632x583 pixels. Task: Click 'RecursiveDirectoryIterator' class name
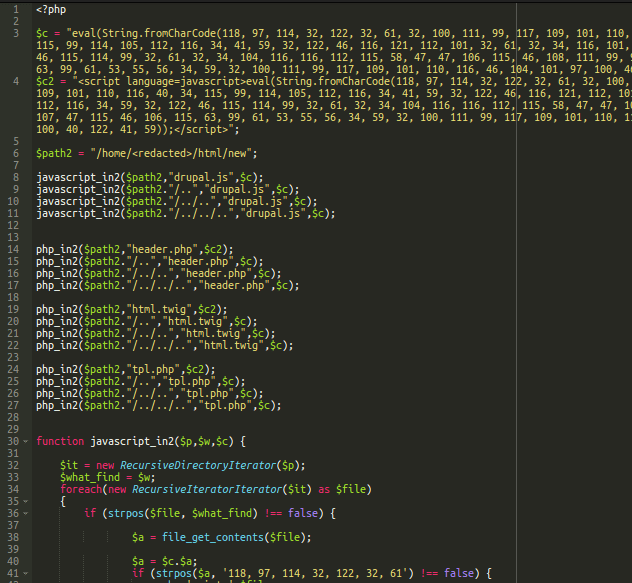[x=198, y=466]
